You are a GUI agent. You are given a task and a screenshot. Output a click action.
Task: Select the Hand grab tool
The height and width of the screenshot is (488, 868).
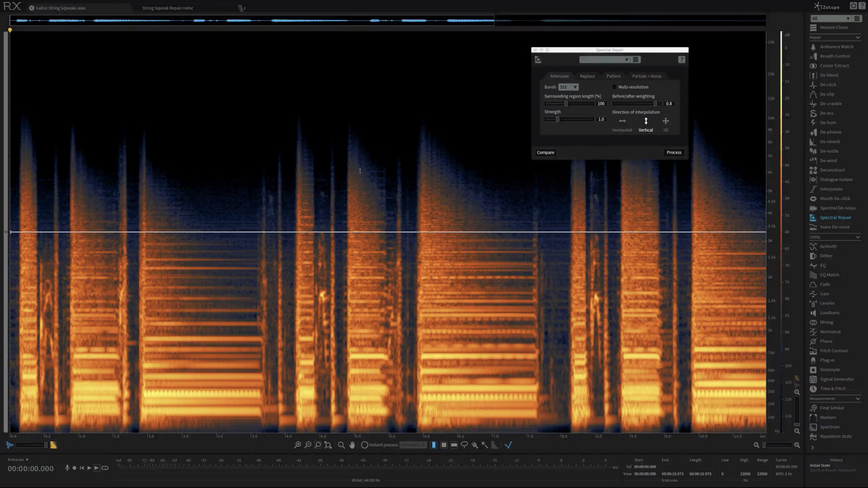coord(352,445)
